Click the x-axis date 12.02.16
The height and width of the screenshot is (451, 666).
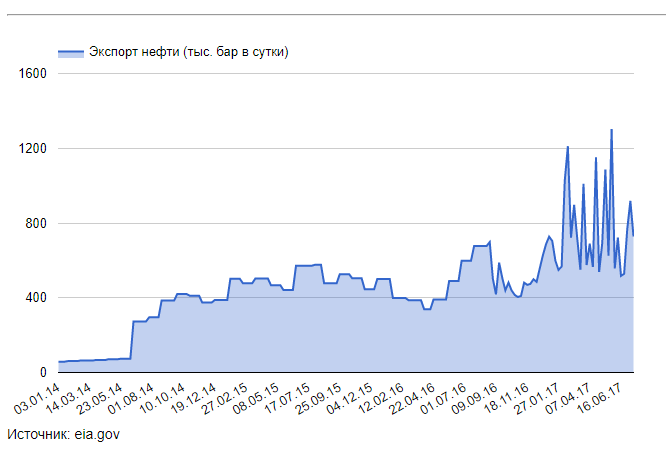click(381, 398)
